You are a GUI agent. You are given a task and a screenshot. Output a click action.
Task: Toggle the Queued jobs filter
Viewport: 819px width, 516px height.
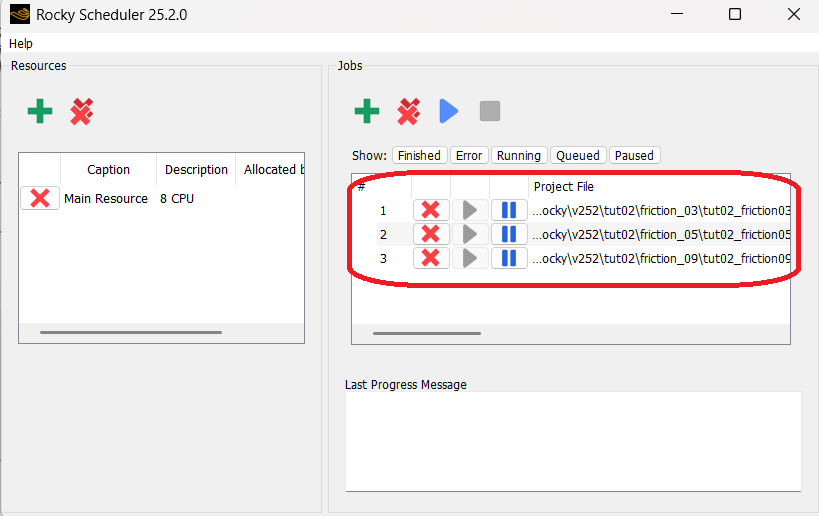click(x=578, y=156)
